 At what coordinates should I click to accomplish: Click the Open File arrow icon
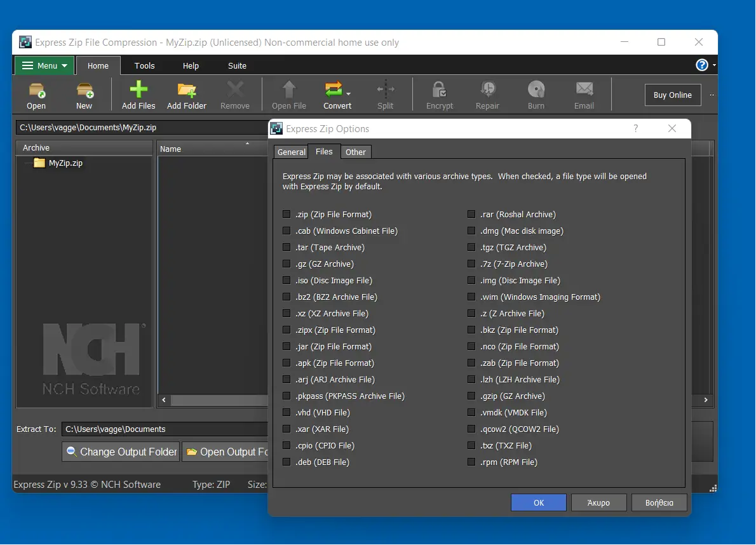pyautogui.click(x=289, y=89)
